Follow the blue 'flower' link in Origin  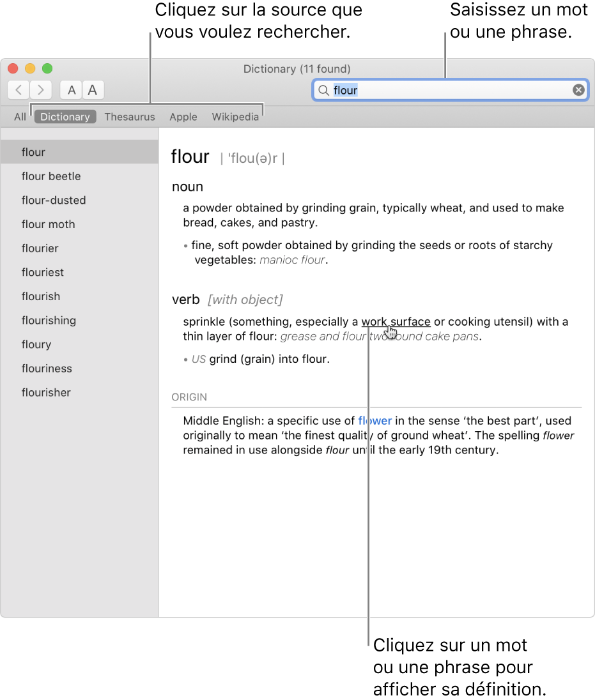point(375,420)
